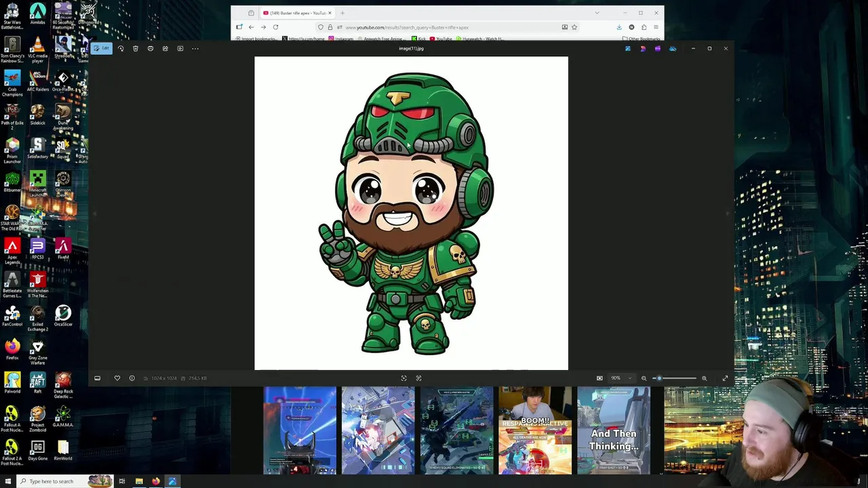This screenshot has width=868, height=488.
Task: Open File Explorer from the taskbar
Action: (139, 481)
